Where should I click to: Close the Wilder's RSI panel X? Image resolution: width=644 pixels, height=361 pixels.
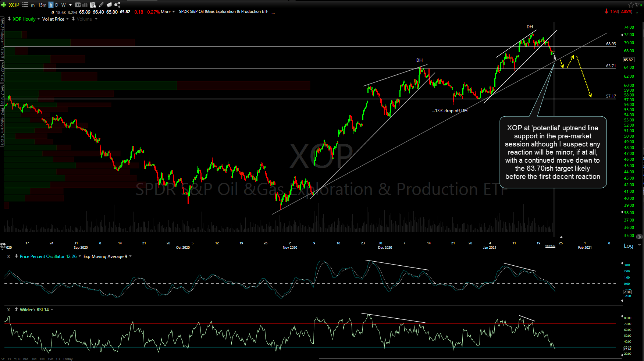(8, 310)
